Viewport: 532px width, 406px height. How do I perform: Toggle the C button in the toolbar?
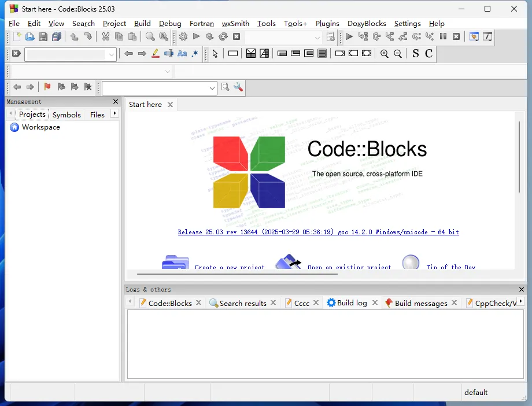coord(429,54)
